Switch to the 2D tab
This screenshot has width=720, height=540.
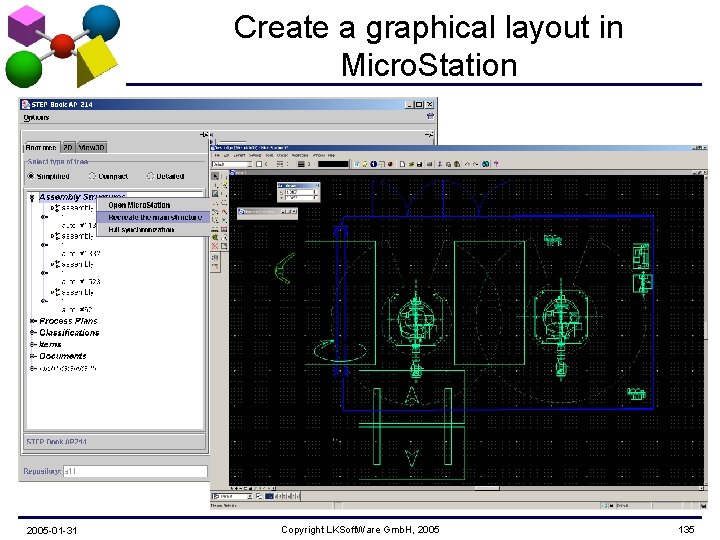pyautogui.click(x=68, y=147)
